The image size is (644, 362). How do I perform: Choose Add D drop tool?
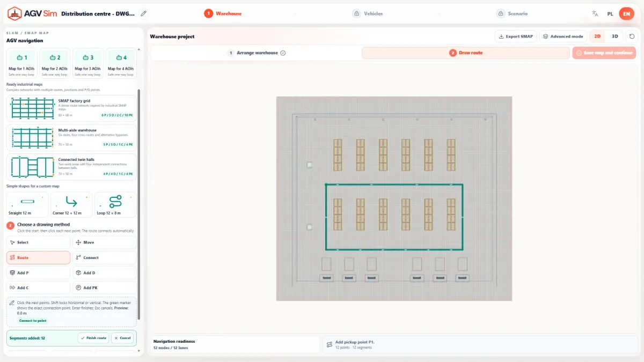pyautogui.click(x=105, y=273)
